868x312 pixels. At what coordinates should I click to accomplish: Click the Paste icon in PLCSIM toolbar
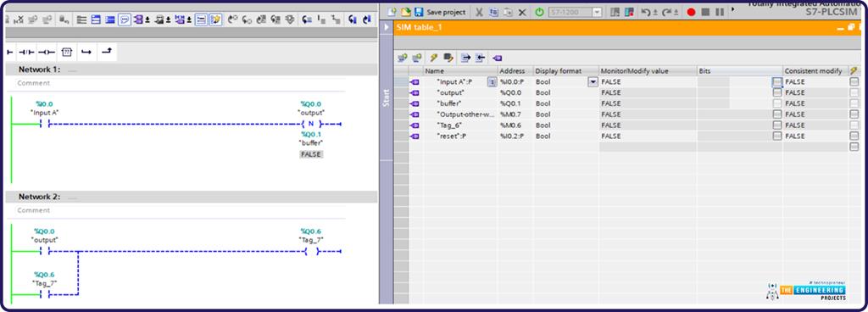coord(508,12)
